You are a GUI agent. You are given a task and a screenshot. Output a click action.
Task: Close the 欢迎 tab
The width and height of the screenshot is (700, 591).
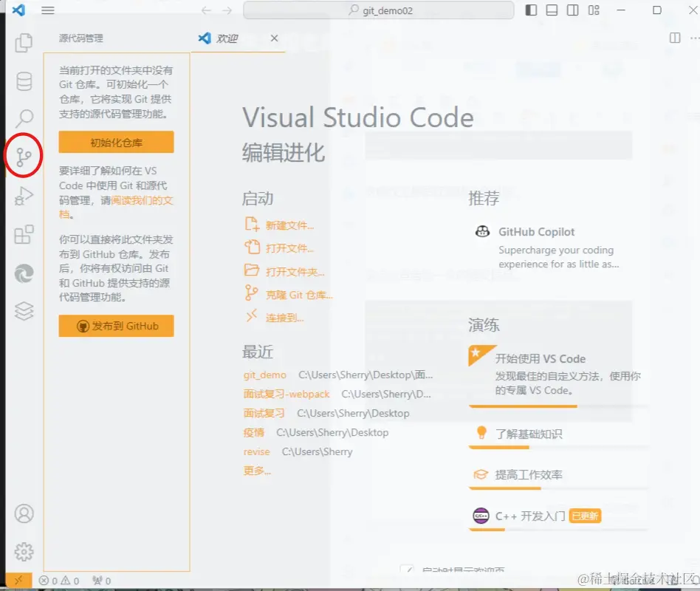pos(274,38)
